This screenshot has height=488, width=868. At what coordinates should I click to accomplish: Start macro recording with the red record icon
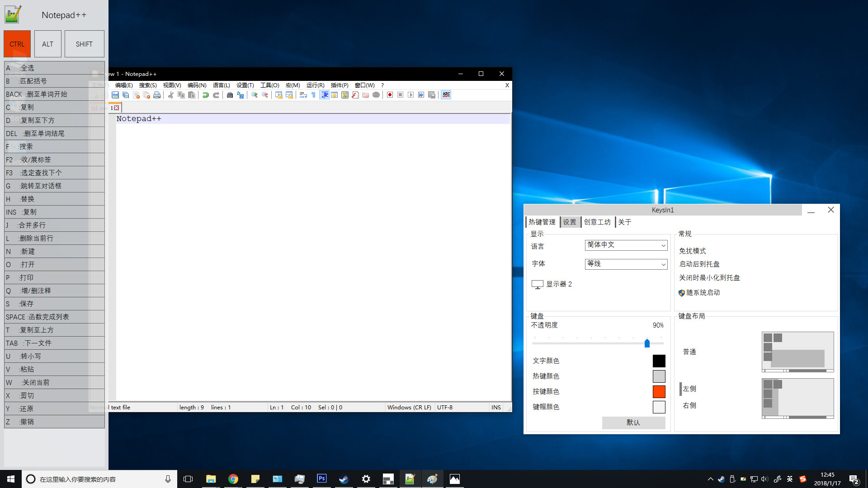389,95
